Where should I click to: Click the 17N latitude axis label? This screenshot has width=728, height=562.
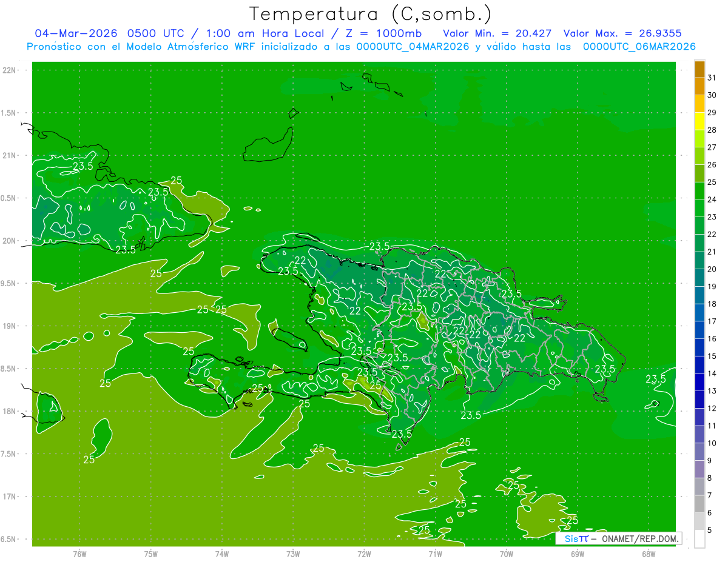10,497
